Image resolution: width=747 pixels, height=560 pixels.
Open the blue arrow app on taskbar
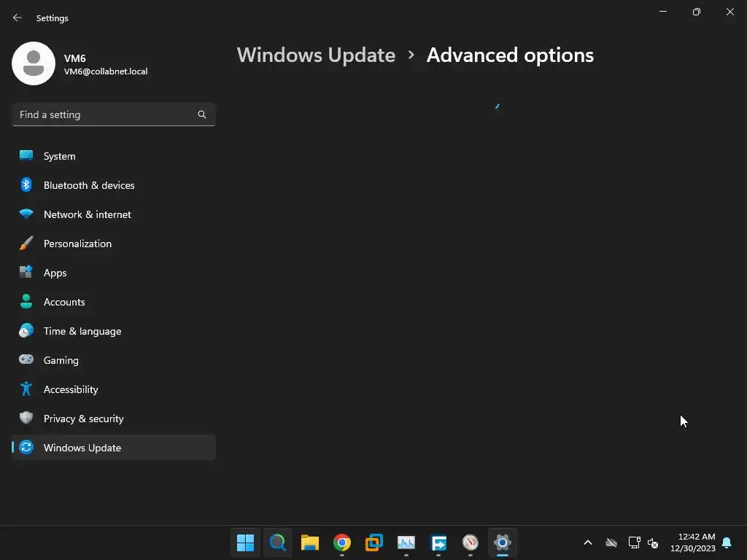[x=438, y=542]
